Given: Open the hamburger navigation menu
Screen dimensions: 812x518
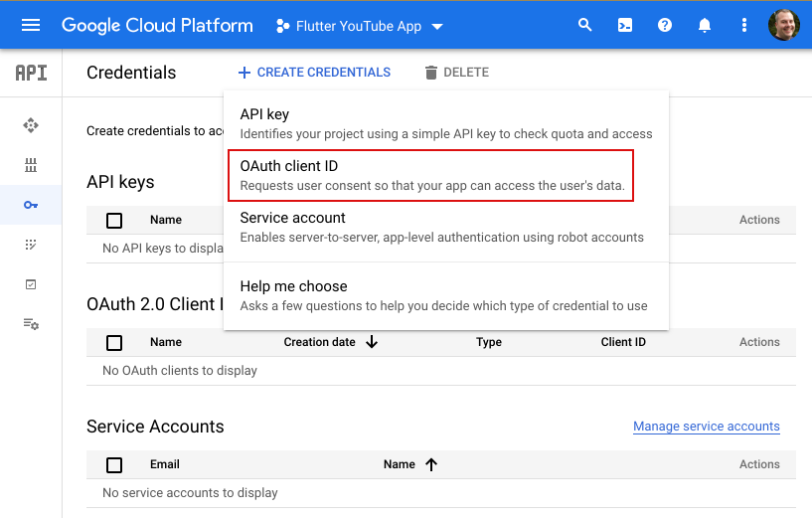Looking at the screenshot, I should tap(31, 26).
